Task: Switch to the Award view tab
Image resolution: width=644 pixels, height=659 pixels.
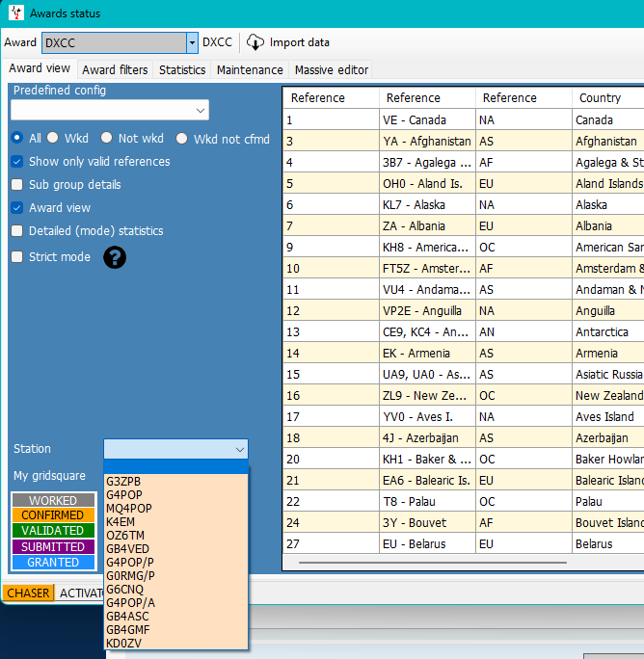Action: point(40,68)
